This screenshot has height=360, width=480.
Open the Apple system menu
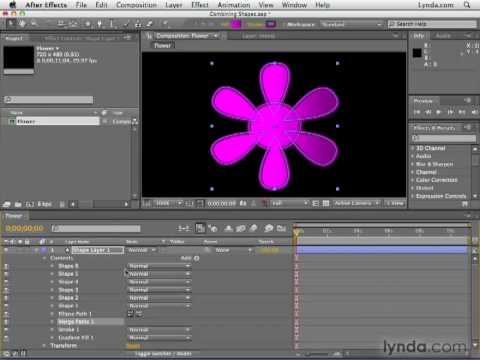pyautogui.click(x=12, y=5)
